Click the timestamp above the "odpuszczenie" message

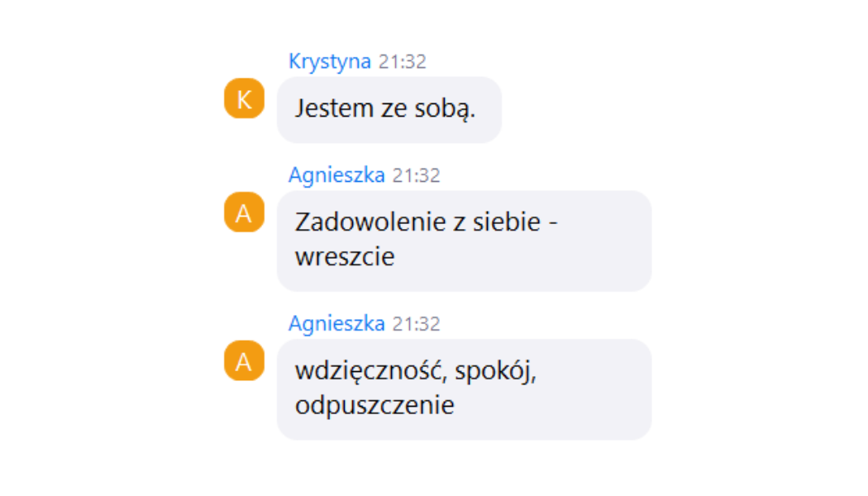417,324
